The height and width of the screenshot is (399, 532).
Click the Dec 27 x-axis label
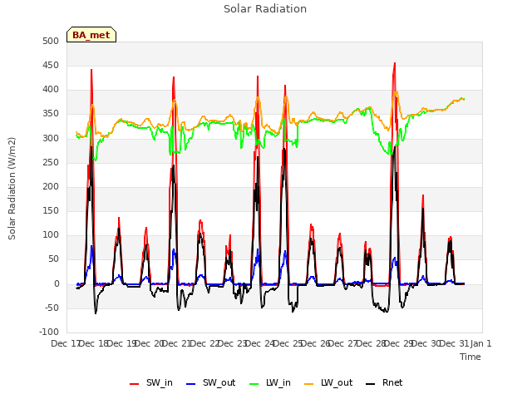[x=343, y=343]
